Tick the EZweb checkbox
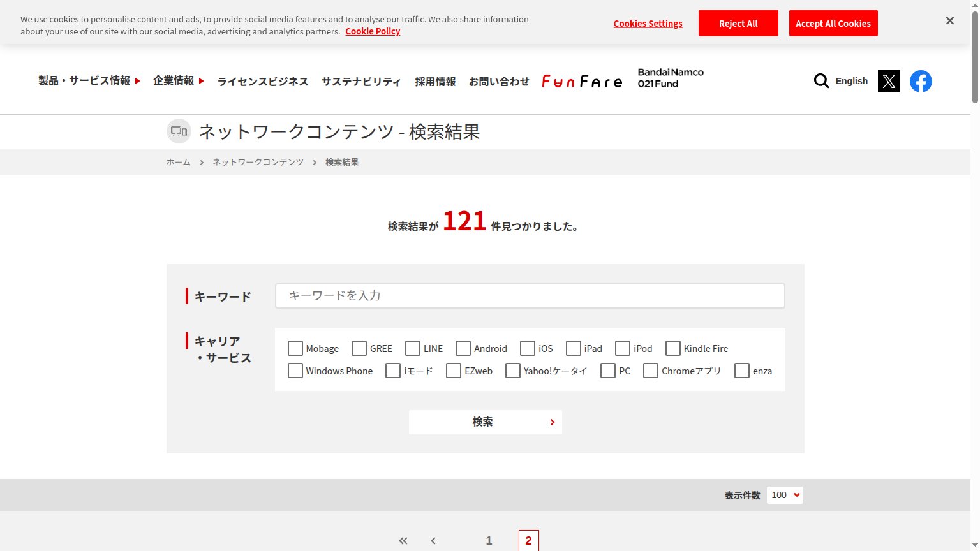Image resolution: width=980 pixels, height=551 pixels. point(454,371)
